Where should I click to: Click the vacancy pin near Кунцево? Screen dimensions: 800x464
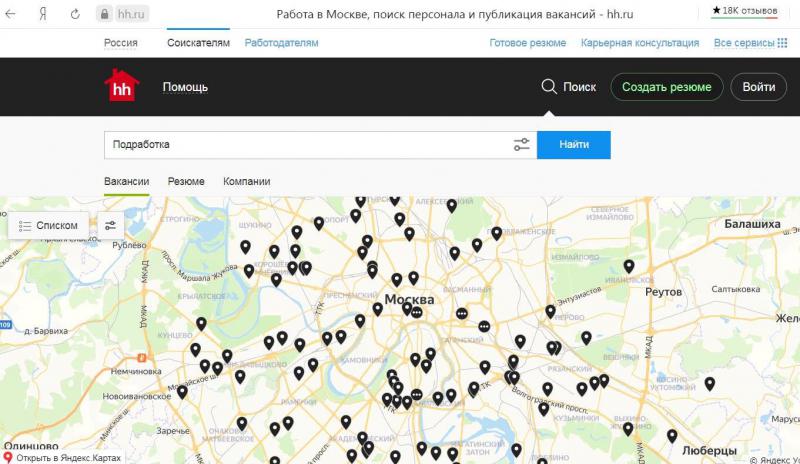pyautogui.click(x=201, y=324)
